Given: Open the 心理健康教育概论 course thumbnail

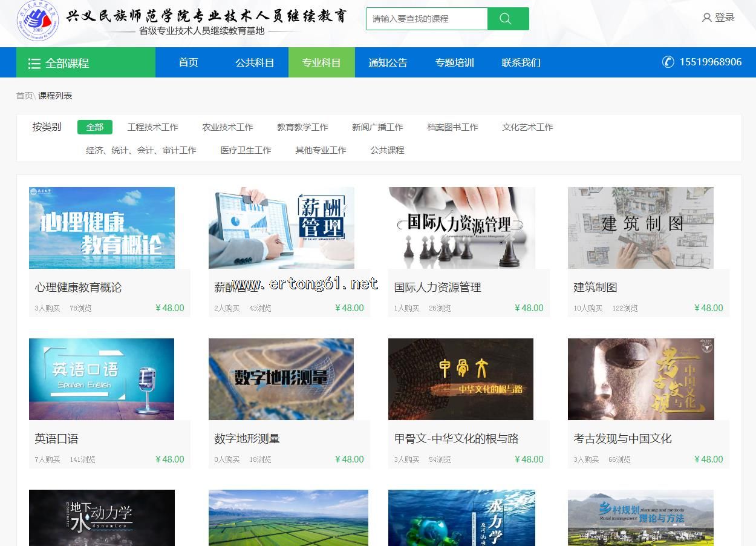Looking at the screenshot, I should (102, 228).
